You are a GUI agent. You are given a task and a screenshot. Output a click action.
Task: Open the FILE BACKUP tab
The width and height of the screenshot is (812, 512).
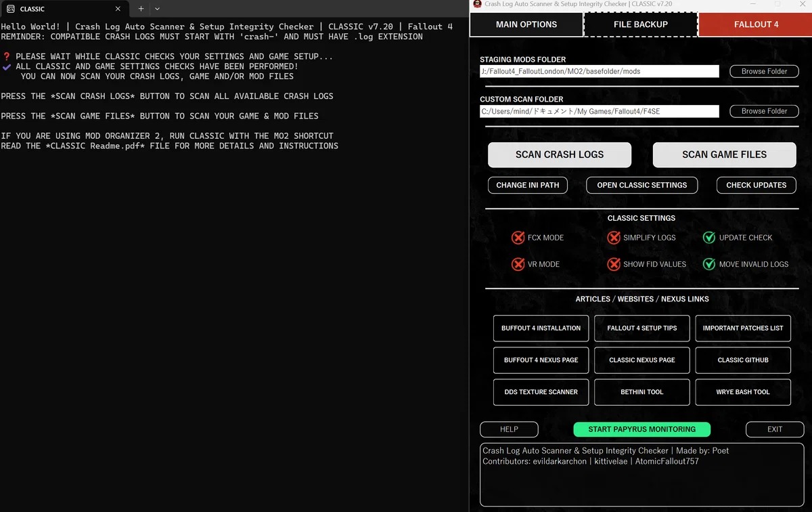tap(641, 24)
